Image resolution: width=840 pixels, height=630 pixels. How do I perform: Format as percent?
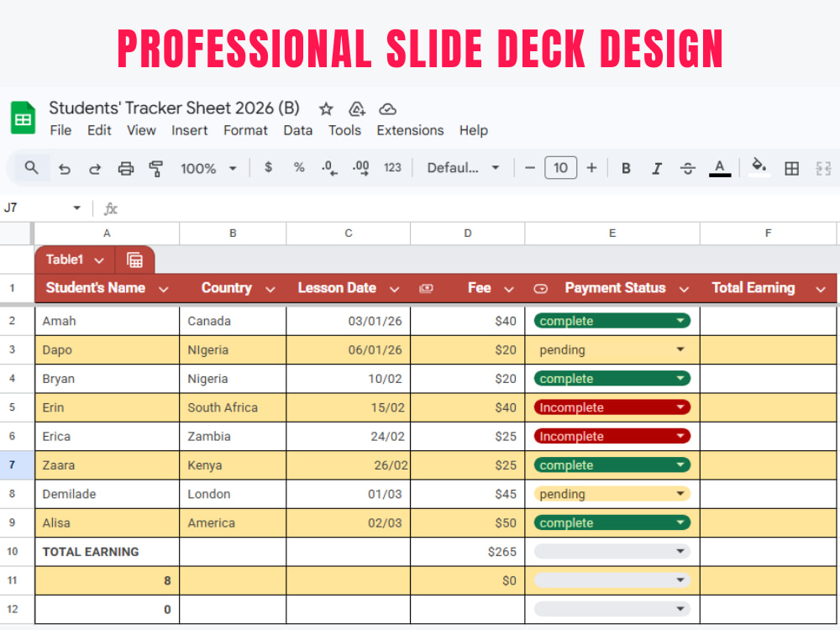pyautogui.click(x=299, y=168)
